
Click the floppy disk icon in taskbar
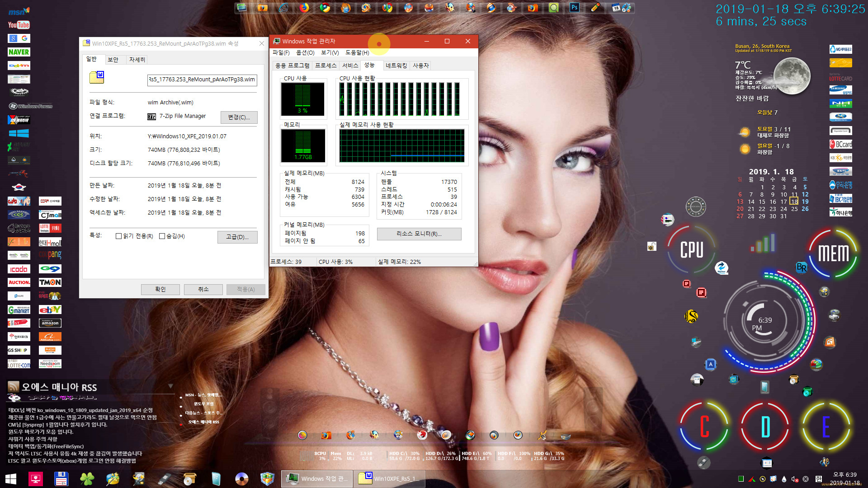[61, 479]
